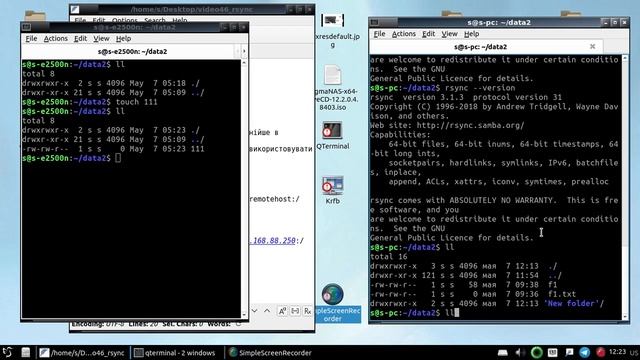Click the s-pc terminal vertical scrollbar

(625, 188)
